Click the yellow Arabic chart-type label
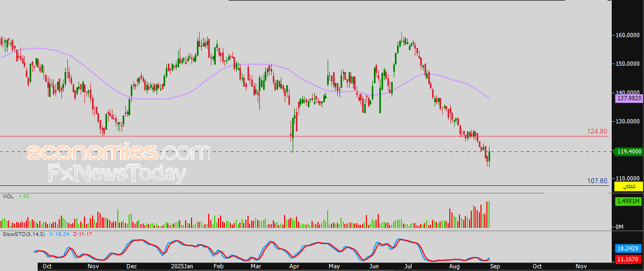The image size is (644, 271). 627,186
